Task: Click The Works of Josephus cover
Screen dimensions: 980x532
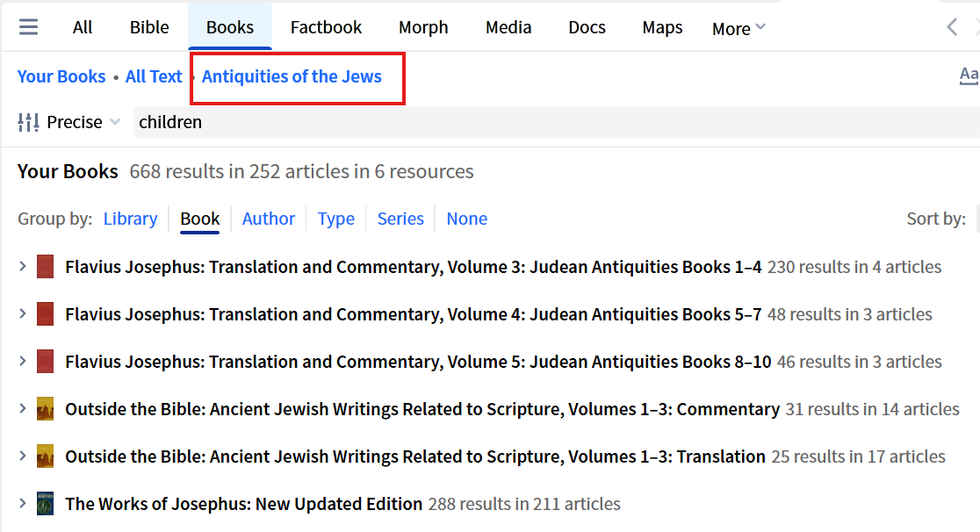Action: pos(45,504)
